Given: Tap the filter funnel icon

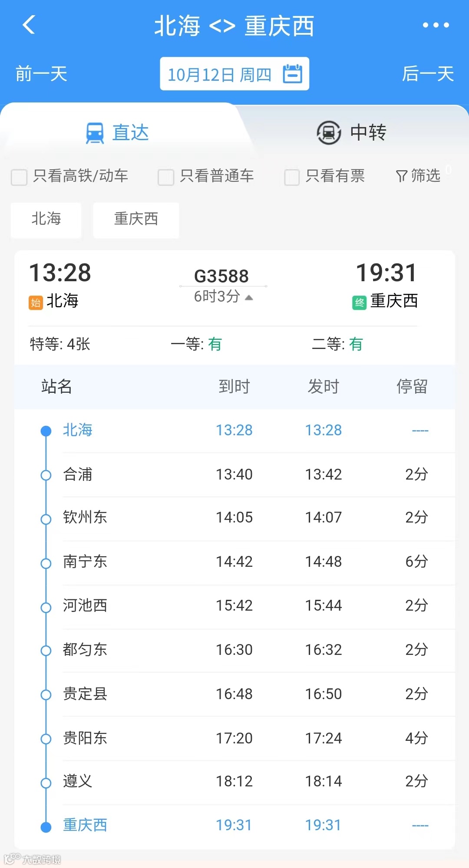Looking at the screenshot, I should pyautogui.click(x=401, y=176).
